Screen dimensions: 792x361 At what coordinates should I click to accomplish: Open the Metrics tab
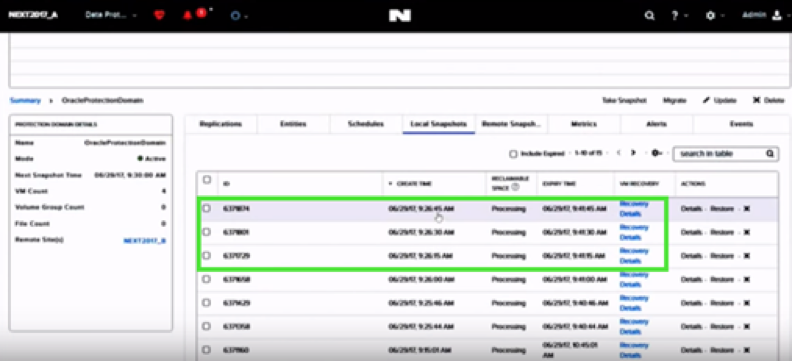tap(584, 124)
